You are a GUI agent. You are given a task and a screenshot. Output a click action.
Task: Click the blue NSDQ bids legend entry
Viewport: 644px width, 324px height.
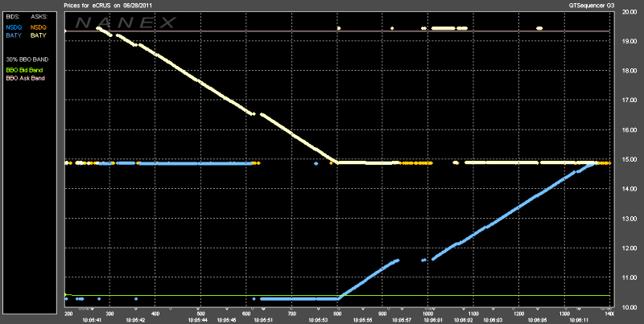14,28
